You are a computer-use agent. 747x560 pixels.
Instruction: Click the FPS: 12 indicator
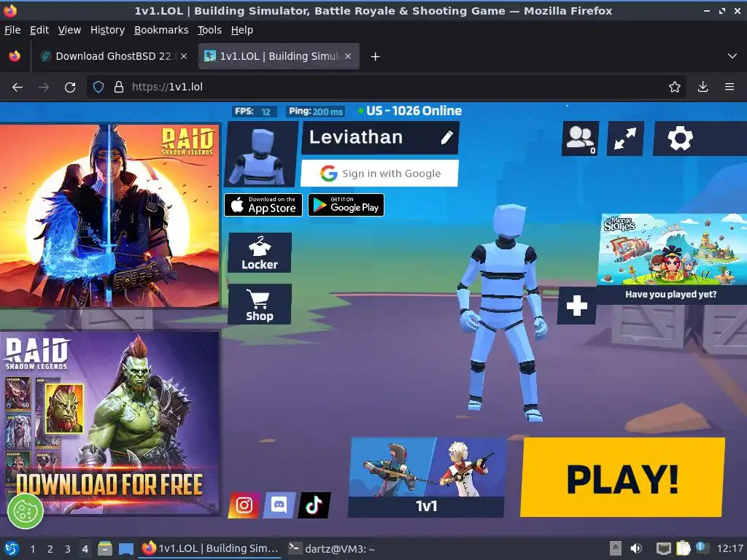(x=254, y=112)
